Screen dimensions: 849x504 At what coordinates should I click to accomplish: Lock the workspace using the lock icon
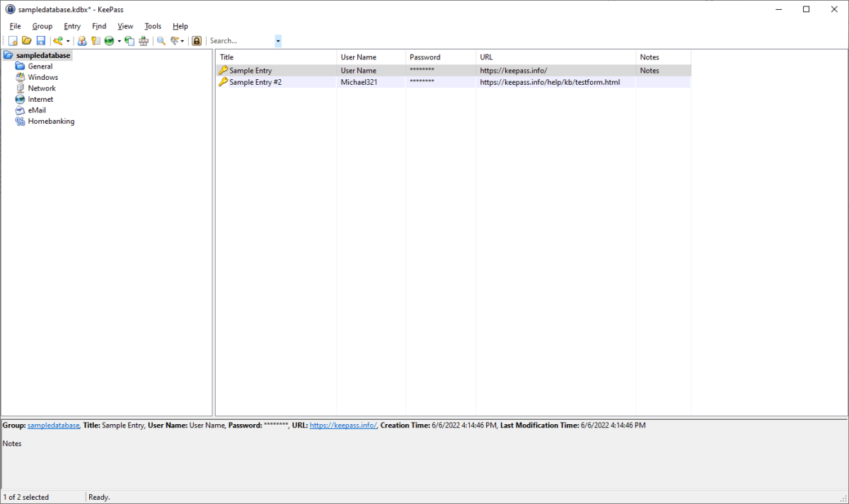[196, 40]
